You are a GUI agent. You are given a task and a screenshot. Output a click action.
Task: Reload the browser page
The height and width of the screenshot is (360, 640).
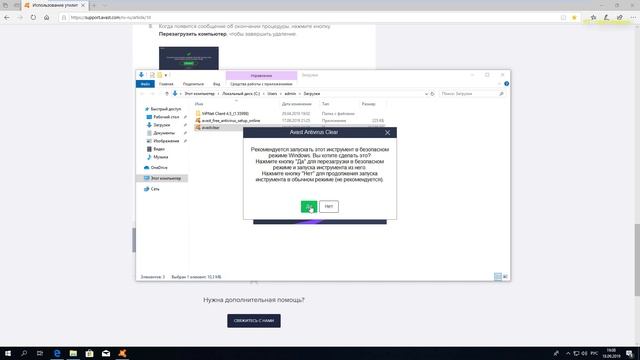(x=33, y=18)
